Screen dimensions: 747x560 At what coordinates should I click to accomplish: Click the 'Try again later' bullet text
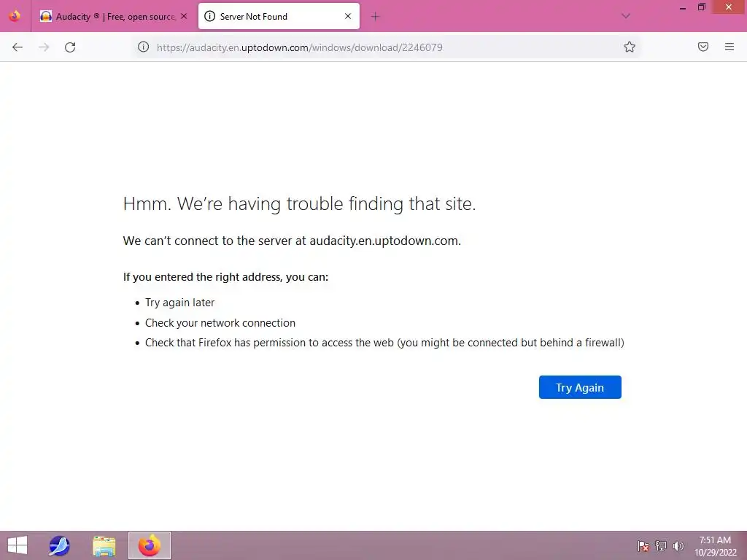[179, 303]
